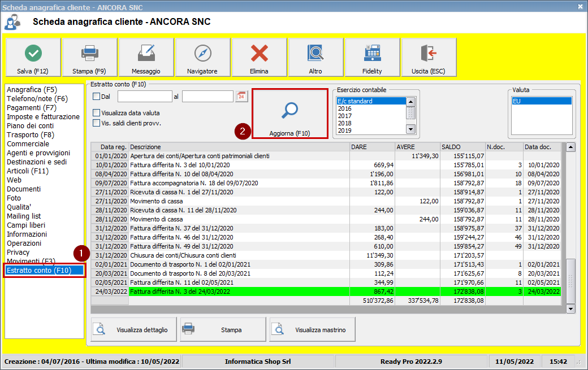The width and height of the screenshot is (588, 370).
Task: Access the Fidelity calculator icon
Action: tap(371, 52)
